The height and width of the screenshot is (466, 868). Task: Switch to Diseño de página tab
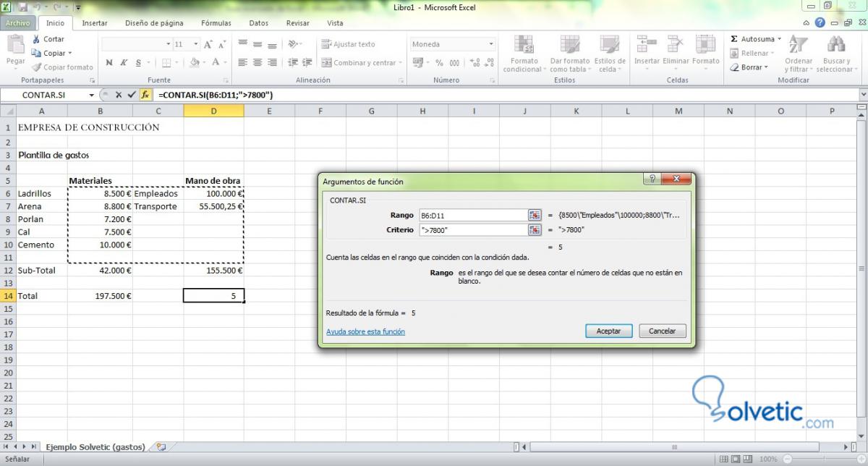click(x=154, y=23)
